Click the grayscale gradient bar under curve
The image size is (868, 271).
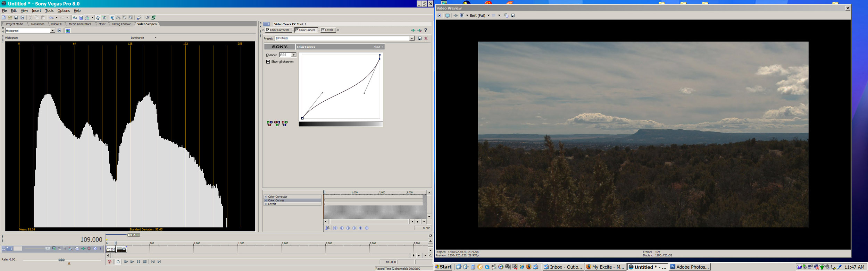pos(341,124)
